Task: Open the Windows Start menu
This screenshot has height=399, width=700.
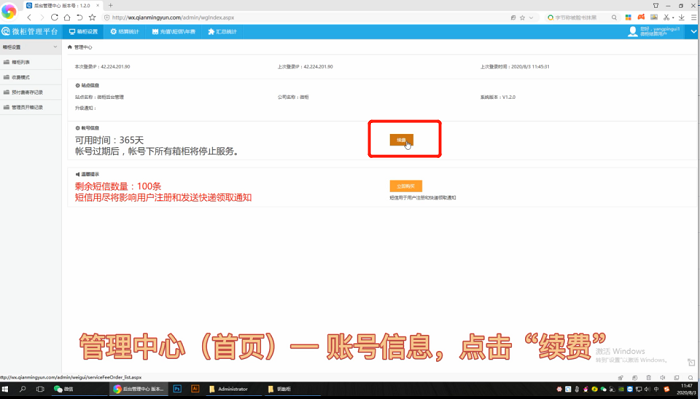Action: point(5,389)
